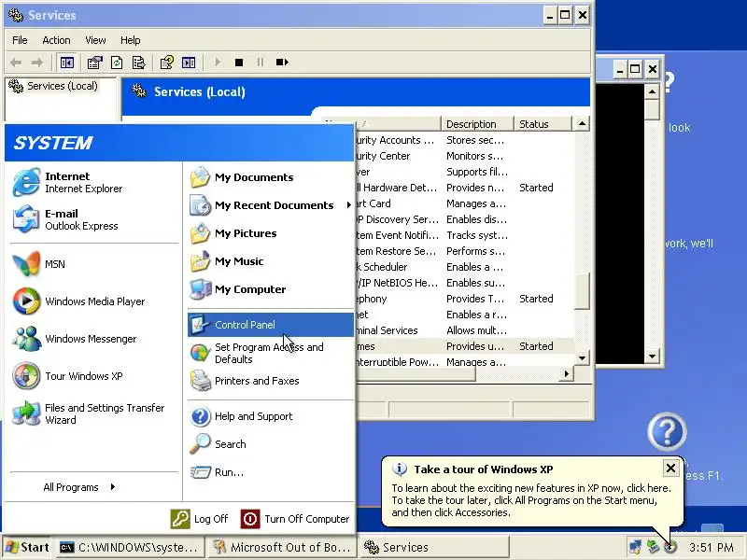Click the tour tray icon beside the clock
The width and height of the screenshot is (747, 560).
point(670,547)
